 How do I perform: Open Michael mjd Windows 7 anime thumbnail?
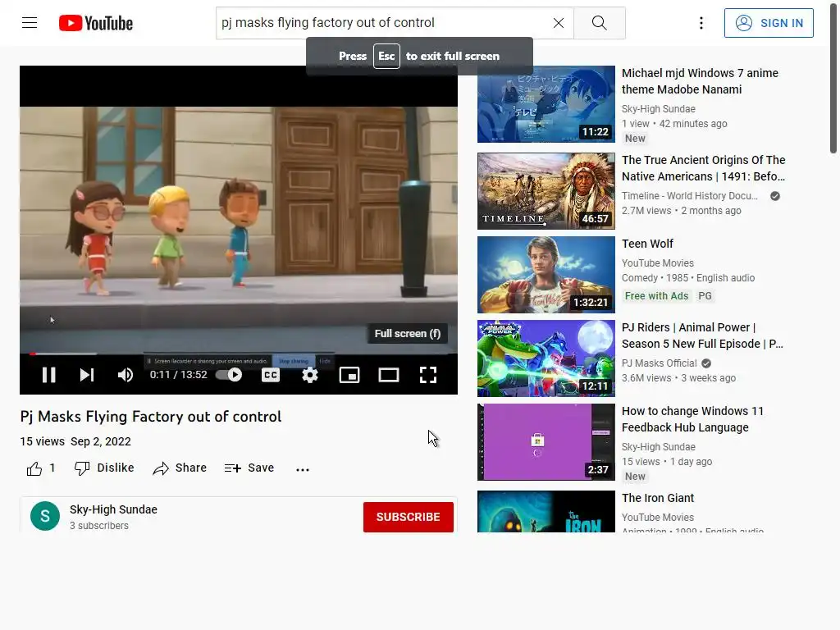546,104
